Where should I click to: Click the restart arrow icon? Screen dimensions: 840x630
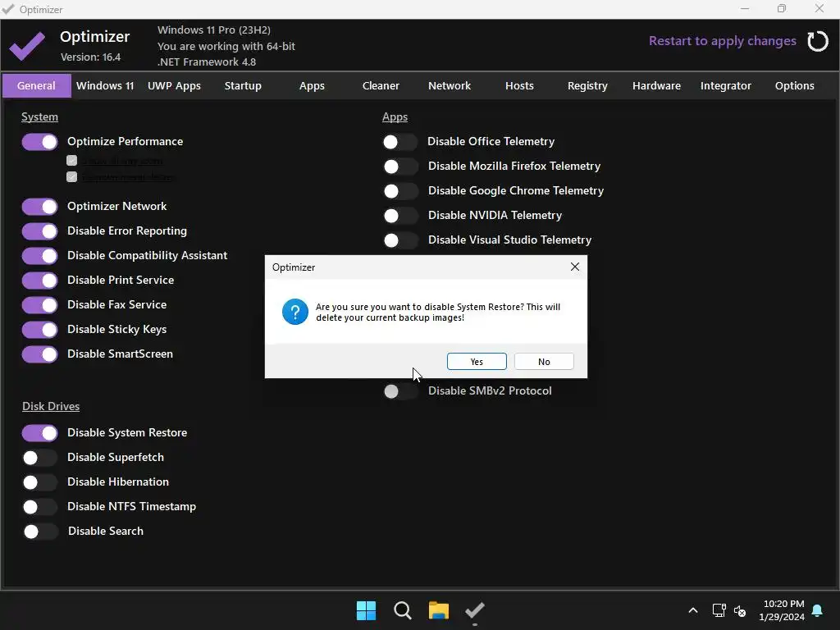818,41
